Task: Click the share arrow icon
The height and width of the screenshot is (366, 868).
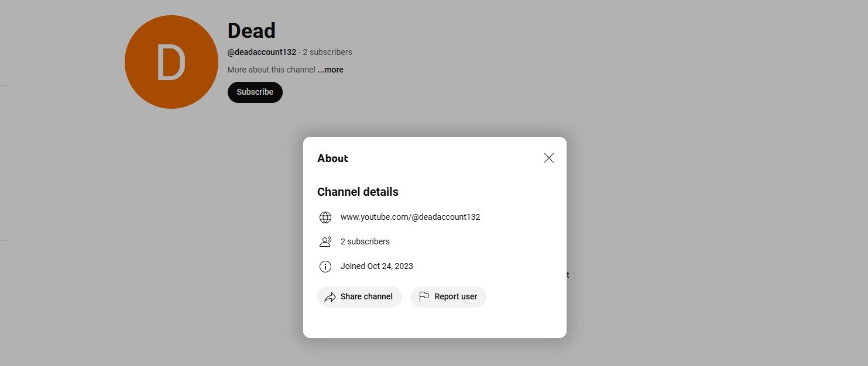Action: (x=330, y=297)
